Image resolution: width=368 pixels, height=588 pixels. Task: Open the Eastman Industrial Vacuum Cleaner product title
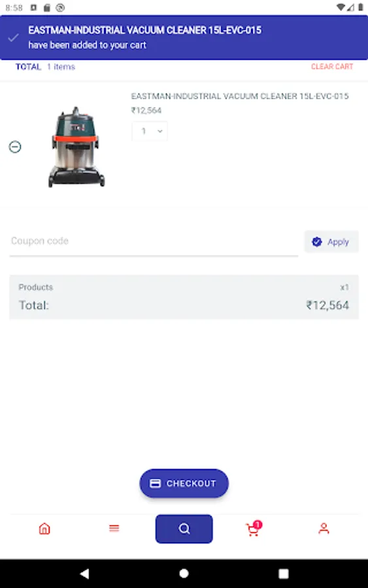click(x=240, y=97)
